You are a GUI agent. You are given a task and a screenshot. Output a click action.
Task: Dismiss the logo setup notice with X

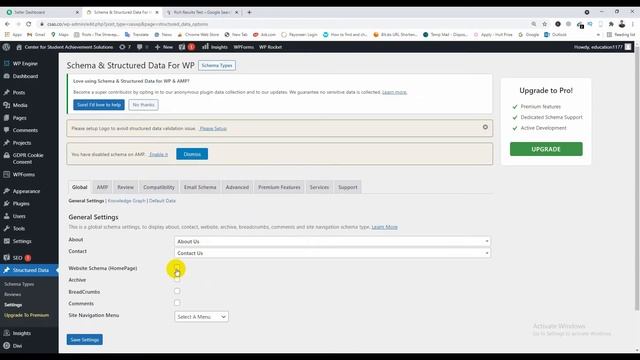(x=485, y=127)
